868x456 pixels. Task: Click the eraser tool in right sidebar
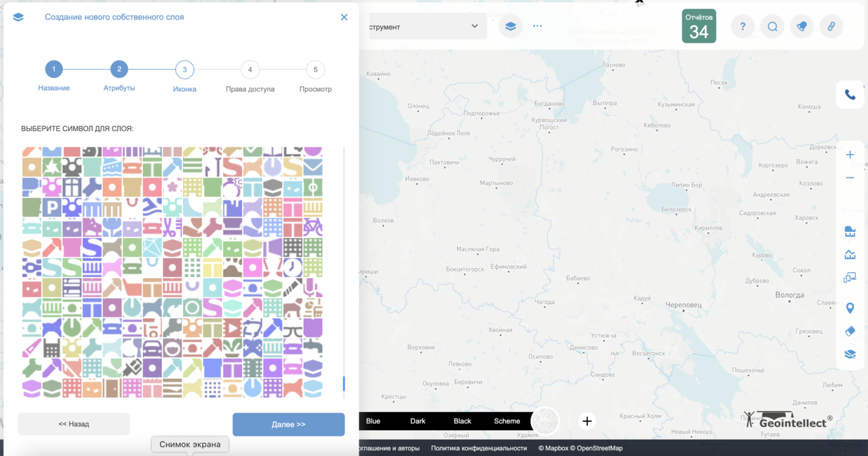point(850,331)
